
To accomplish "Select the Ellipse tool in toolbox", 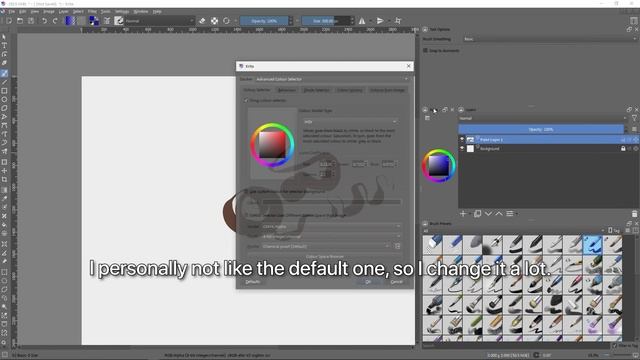I will click(x=4, y=99).
